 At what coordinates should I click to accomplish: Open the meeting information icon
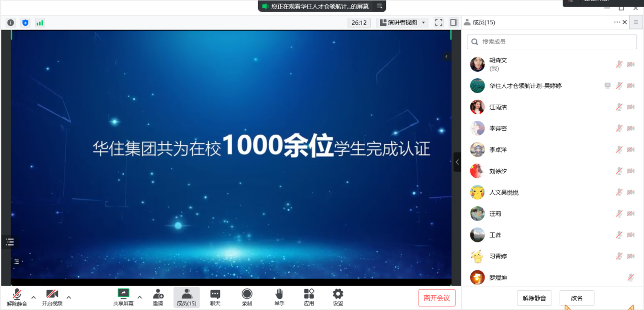point(10,22)
